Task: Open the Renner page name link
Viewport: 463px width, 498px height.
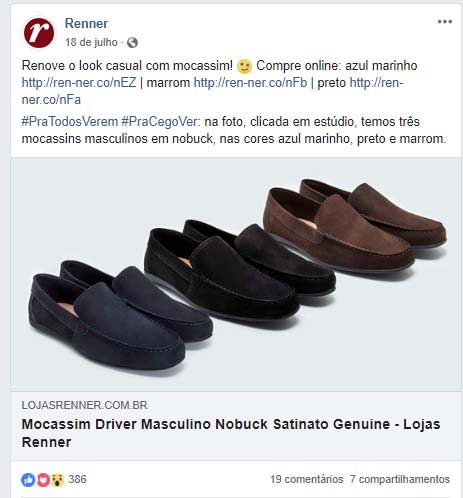Action: click(x=86, y=23)
